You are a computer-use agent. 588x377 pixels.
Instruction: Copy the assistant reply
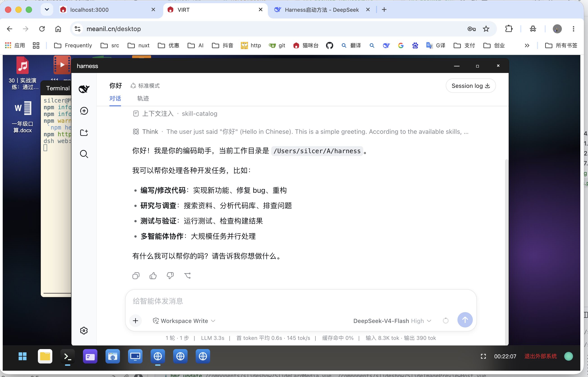[136, 276]
